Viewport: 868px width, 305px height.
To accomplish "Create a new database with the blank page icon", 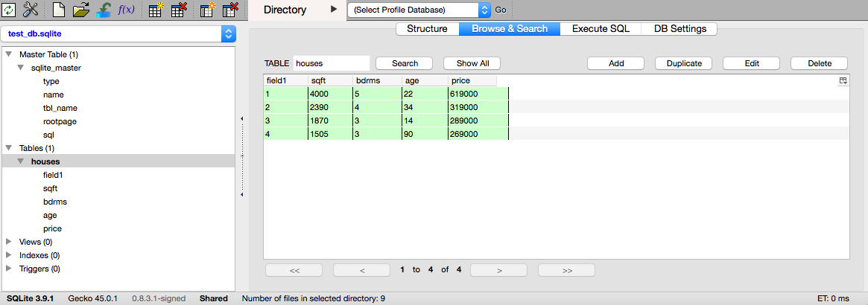I will [59, 10].
